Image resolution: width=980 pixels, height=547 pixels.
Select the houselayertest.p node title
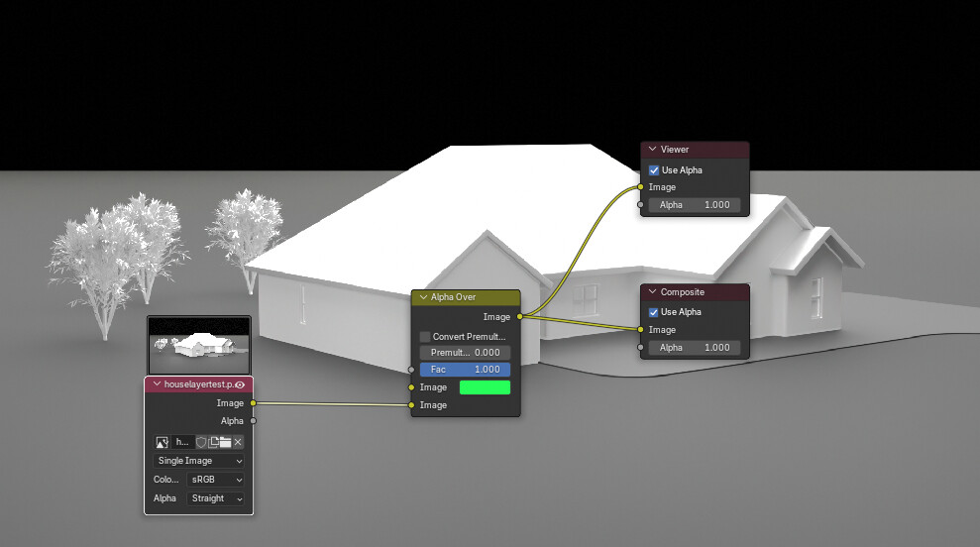click(198, 384)
